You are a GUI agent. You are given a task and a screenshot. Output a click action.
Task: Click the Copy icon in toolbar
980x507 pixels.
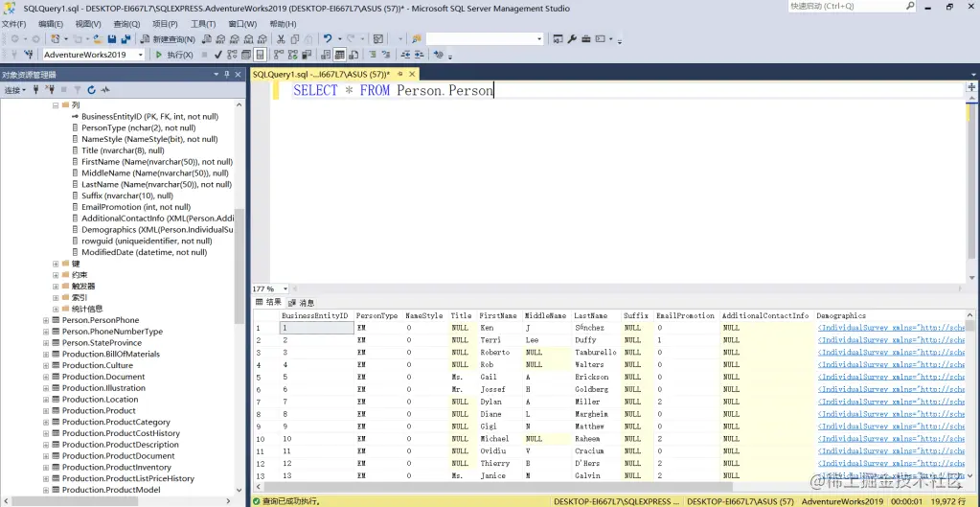(294, 38)
